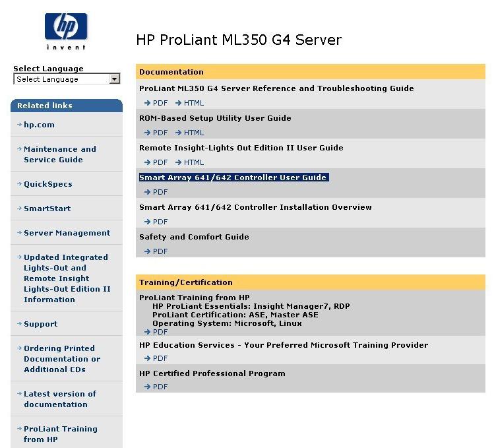
Task: Open HTML of Remote Insight-Lights Out Edition II Guide
Action: (x=194, y=162)
